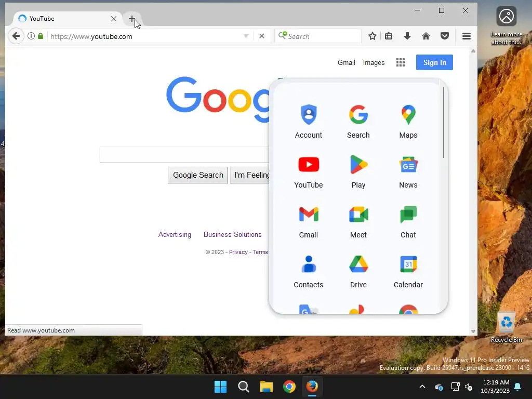The image size is (532, 399).
Task: Open Google Drive from apps panel
Action: pyautogui.click(x=358, y=271)
